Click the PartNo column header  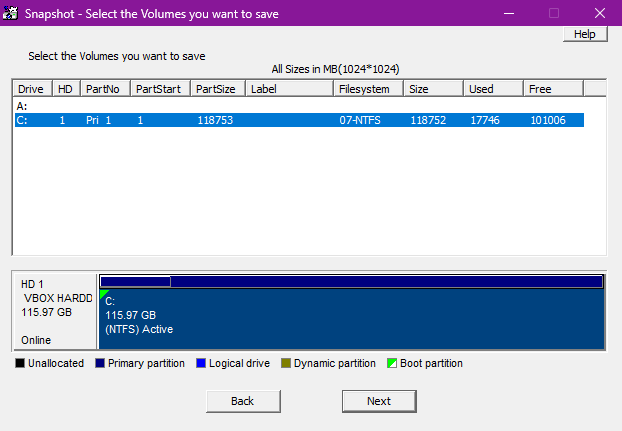coord(106,89)
